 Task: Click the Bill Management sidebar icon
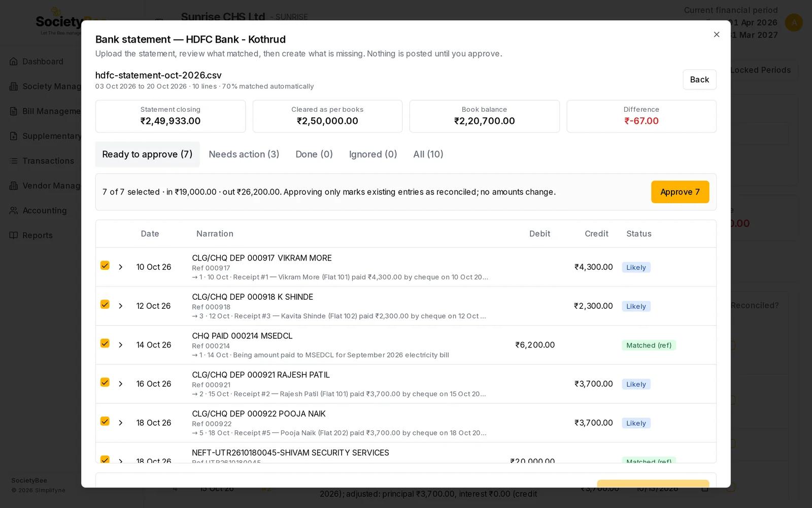(14, 111)
